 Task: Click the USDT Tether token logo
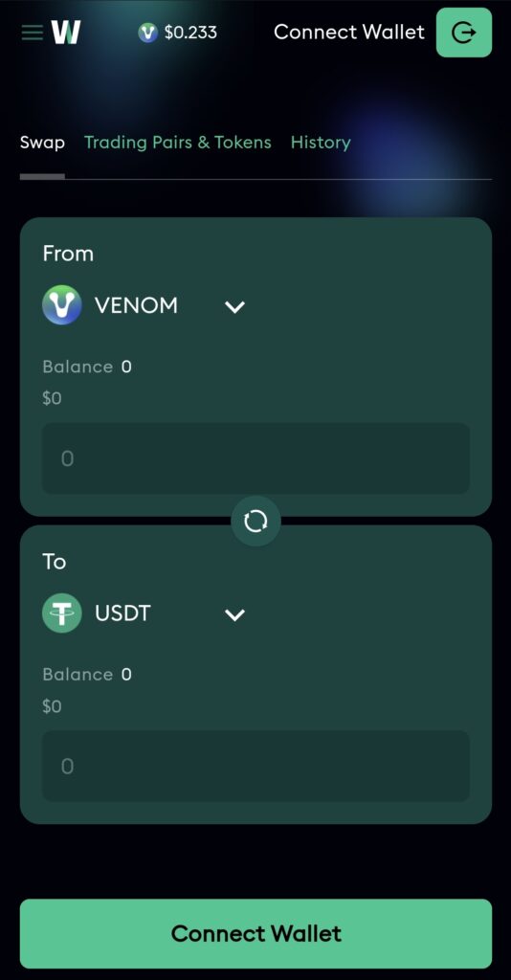click(x=62, y=613)
